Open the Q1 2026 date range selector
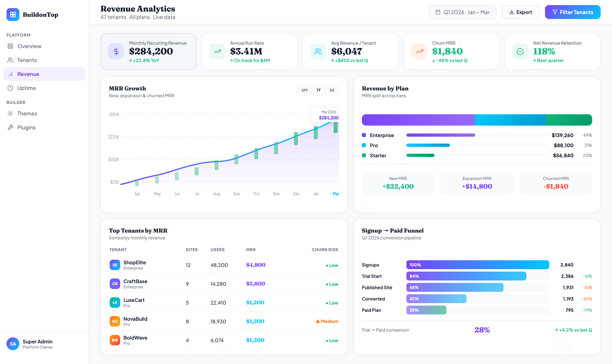Viewport: 612px width, 364px height. pos(462,12)
